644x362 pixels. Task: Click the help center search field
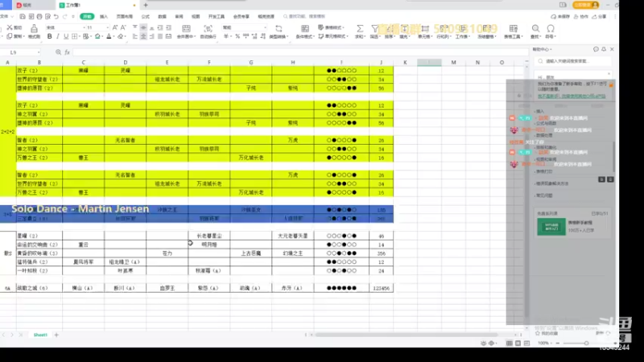coord(574,61)
